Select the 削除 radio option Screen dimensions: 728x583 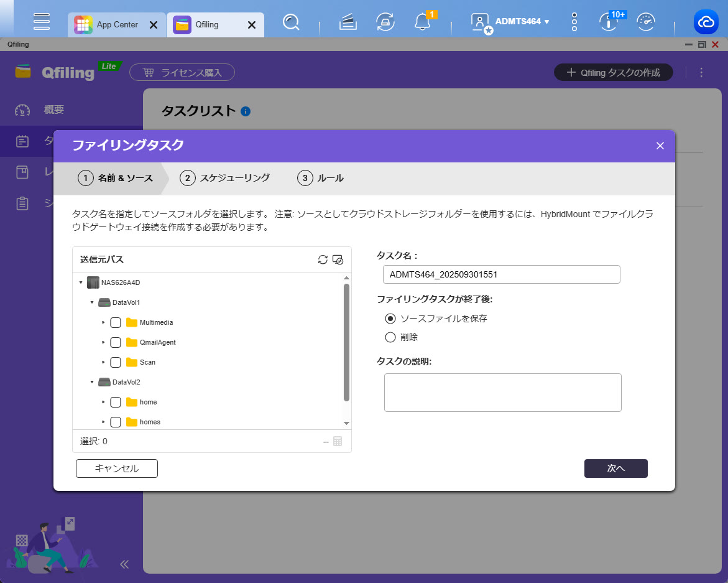click(x=390, y=337)
